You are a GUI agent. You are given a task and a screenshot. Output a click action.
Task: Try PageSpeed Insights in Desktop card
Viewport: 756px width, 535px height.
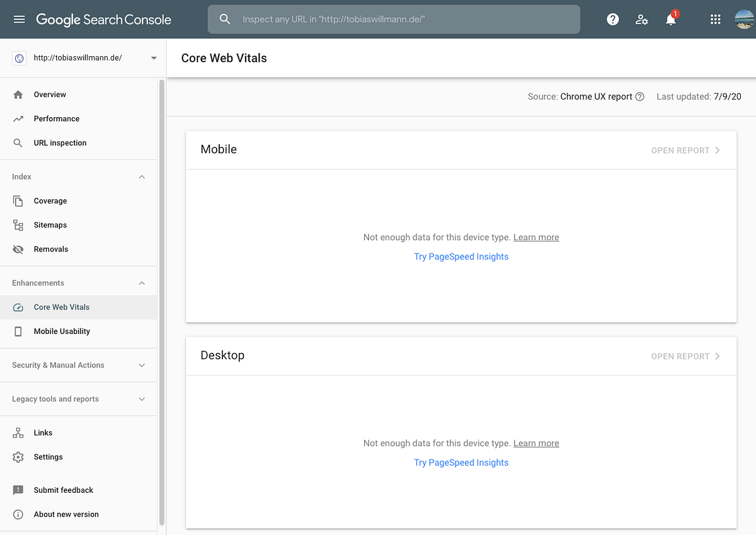(x=461, y=463)
